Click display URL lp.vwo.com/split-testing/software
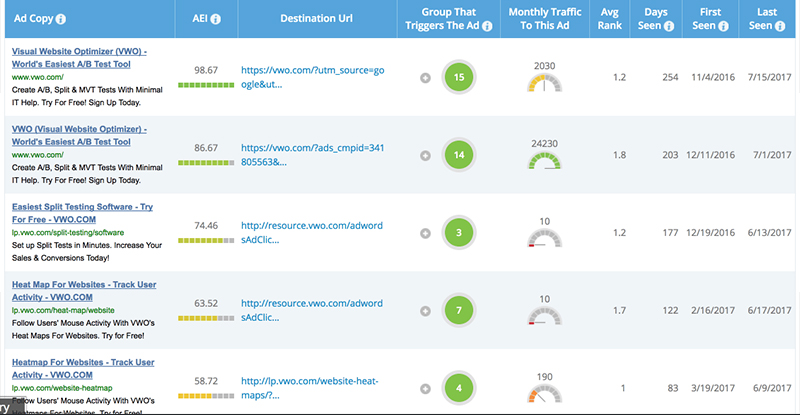 [68, 233]
